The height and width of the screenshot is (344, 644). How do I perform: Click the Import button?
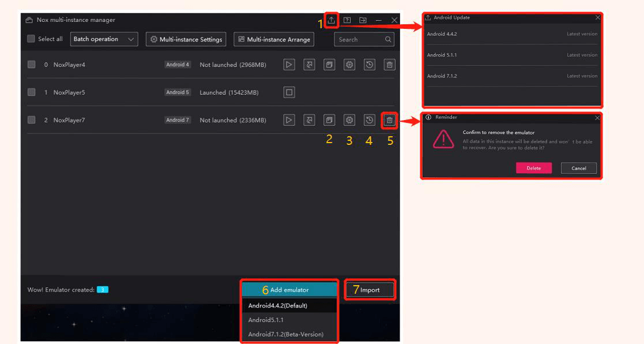click(370, 290)
